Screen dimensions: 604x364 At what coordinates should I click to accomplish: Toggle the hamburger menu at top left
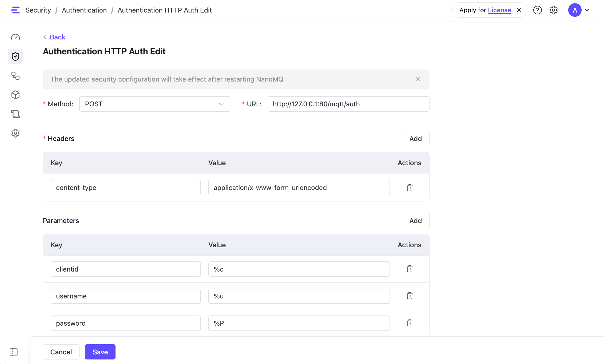pyautogui.click(x=15, y=10)
